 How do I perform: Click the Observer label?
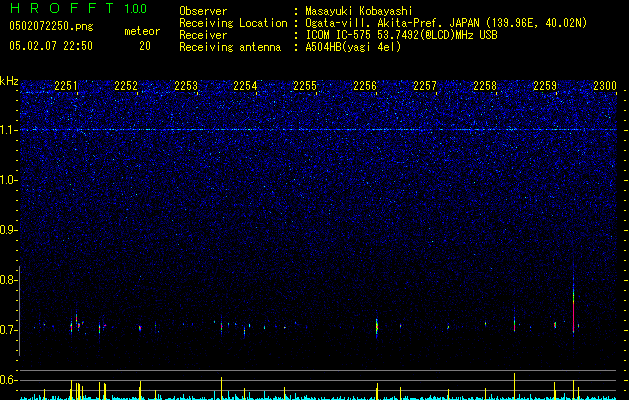click(x=203, y=11)
